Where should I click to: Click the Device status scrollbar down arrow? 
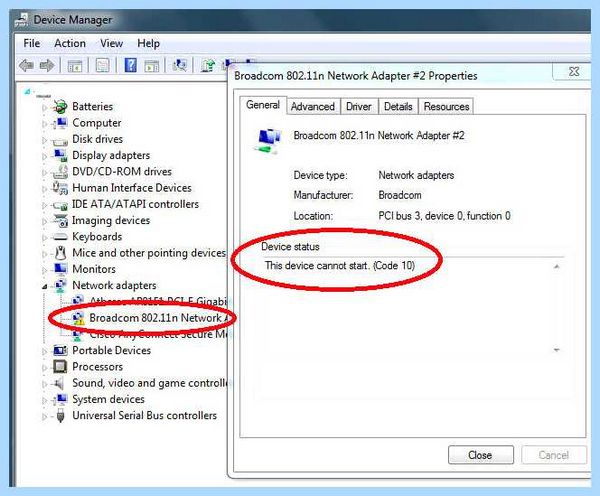[557, 350]
